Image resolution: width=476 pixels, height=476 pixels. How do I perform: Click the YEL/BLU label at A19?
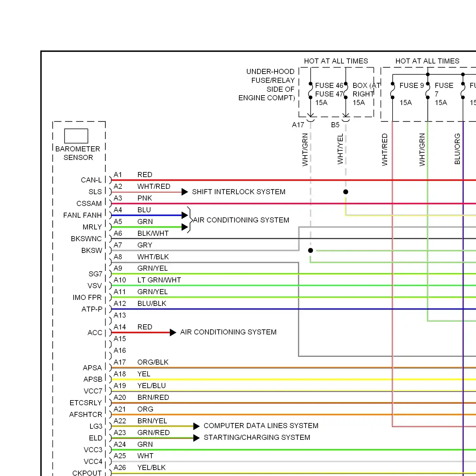152,386
